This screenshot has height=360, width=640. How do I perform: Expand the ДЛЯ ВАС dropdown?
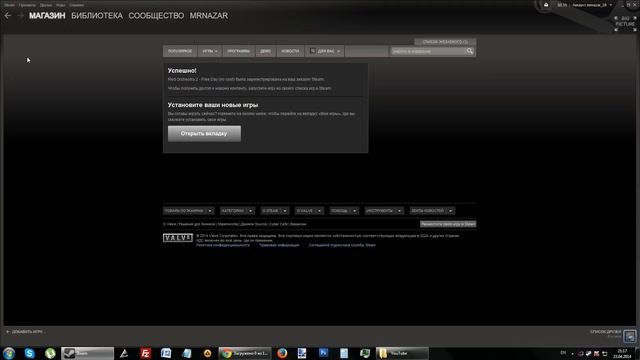pyautogui.click(x=325, y=51)
